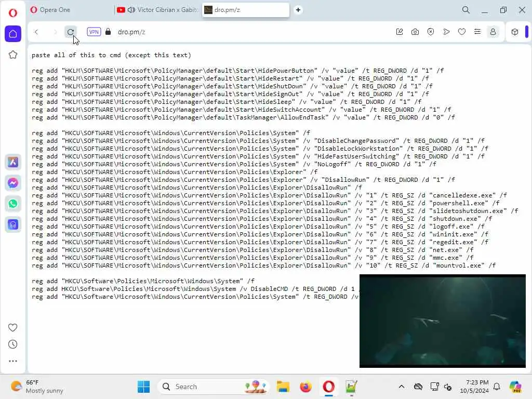
Task: Open Windows Start menu
Action: coord(143,387)
